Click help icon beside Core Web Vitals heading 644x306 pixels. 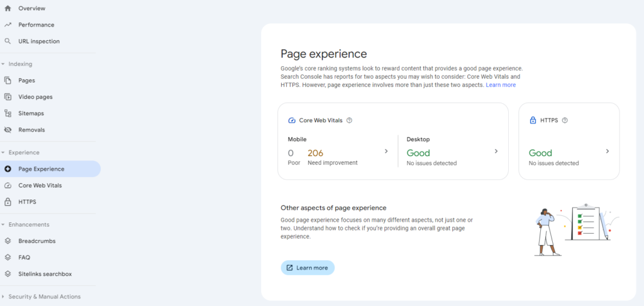click(350, 120)
